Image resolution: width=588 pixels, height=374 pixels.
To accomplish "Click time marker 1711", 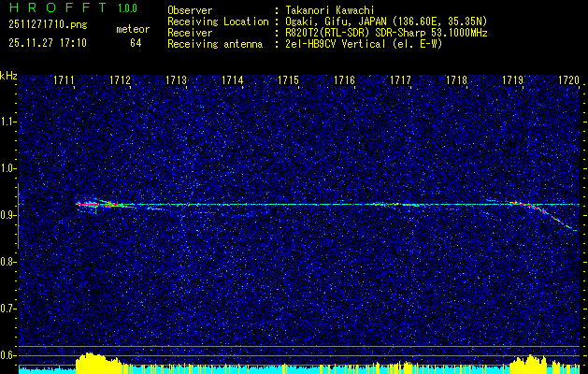I will [64, 80].
